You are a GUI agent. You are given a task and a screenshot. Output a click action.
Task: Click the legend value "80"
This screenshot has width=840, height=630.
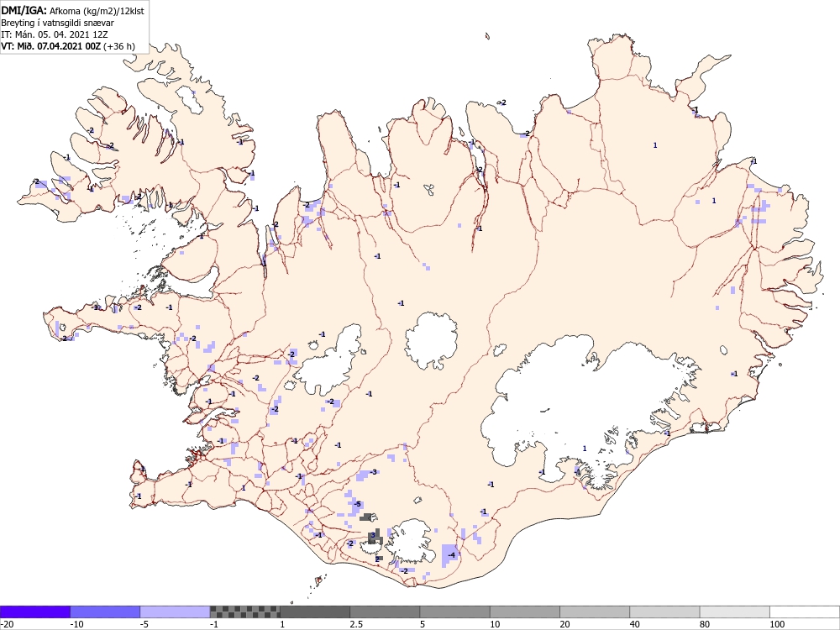click(705, 624)
